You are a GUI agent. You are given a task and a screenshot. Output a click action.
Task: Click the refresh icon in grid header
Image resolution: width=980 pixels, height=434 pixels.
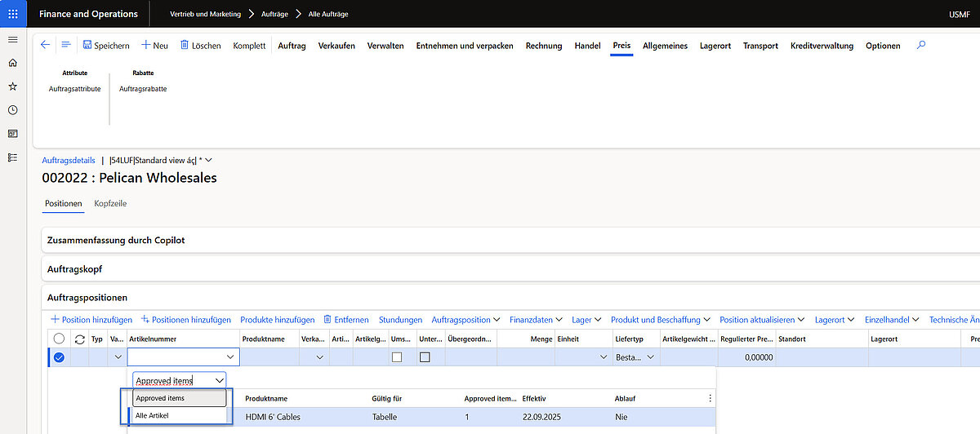point(79,339)
